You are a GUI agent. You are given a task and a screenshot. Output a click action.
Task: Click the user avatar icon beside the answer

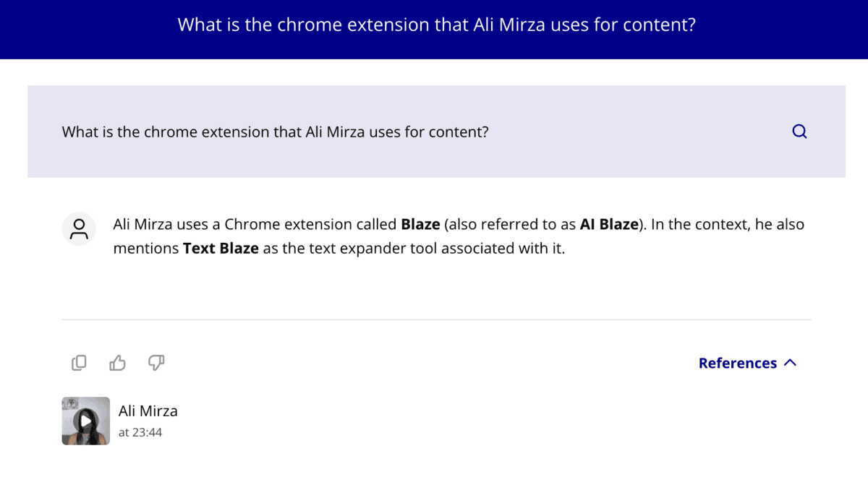79,228
